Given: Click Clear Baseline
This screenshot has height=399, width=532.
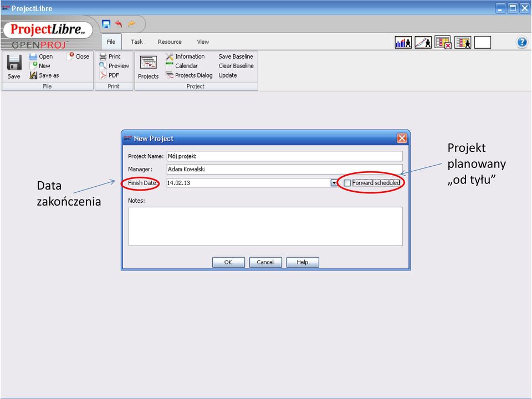Looking at the screenshot, I should pos(236,66).
